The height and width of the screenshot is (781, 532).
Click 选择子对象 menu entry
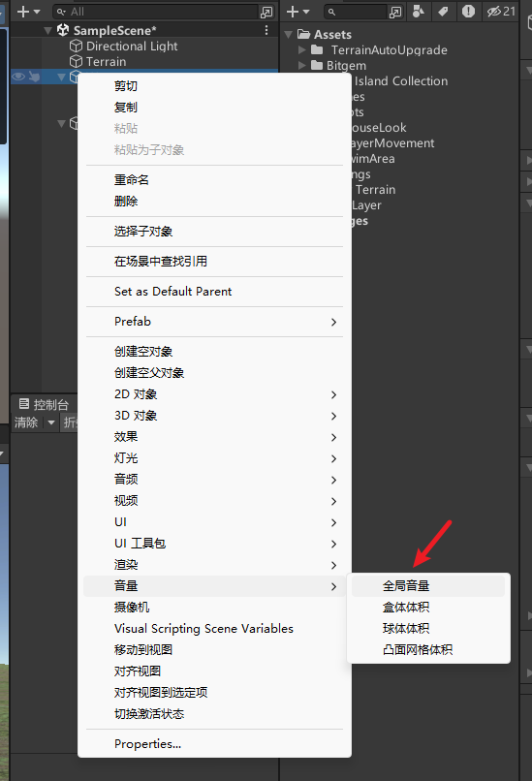(215, 232)
